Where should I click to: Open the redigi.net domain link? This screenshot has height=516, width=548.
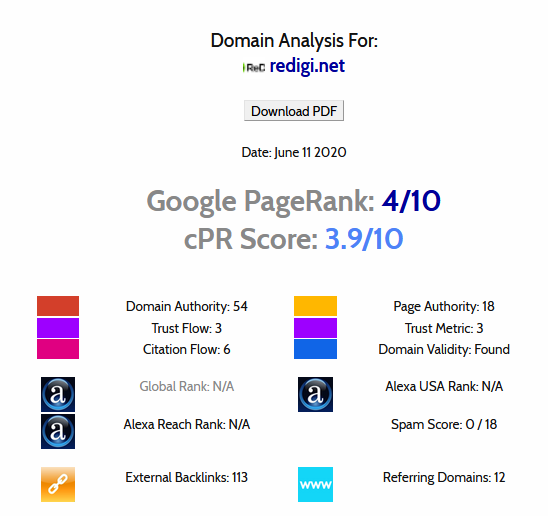tap(307, 66)
